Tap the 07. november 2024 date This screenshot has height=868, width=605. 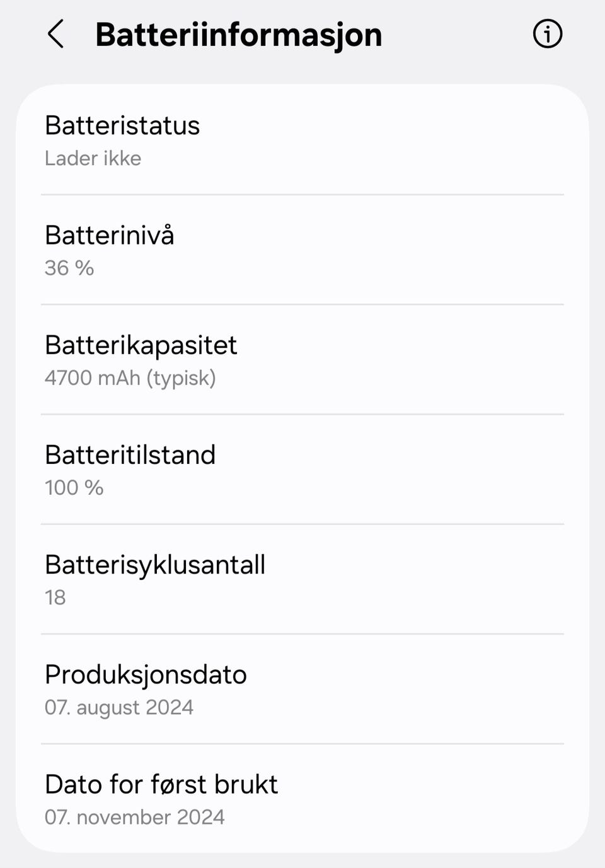(135, 817)
